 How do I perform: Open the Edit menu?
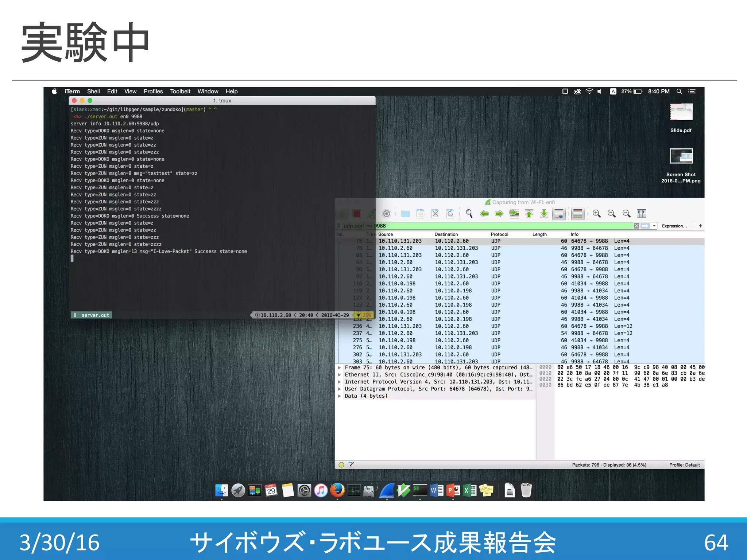coord(112,92)
